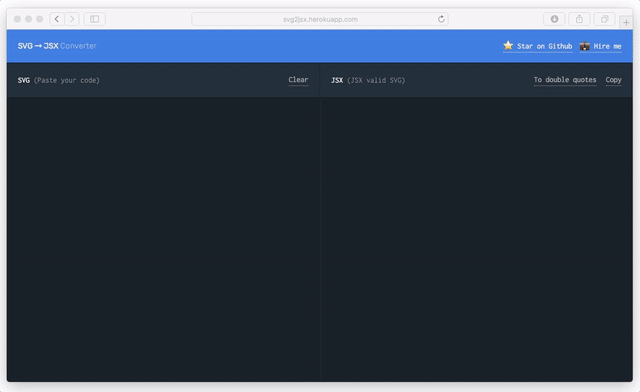The height and width of the screenshot is (392, 640).
Task: Click inside the SVG paste code area
Action: coord(163,239)
